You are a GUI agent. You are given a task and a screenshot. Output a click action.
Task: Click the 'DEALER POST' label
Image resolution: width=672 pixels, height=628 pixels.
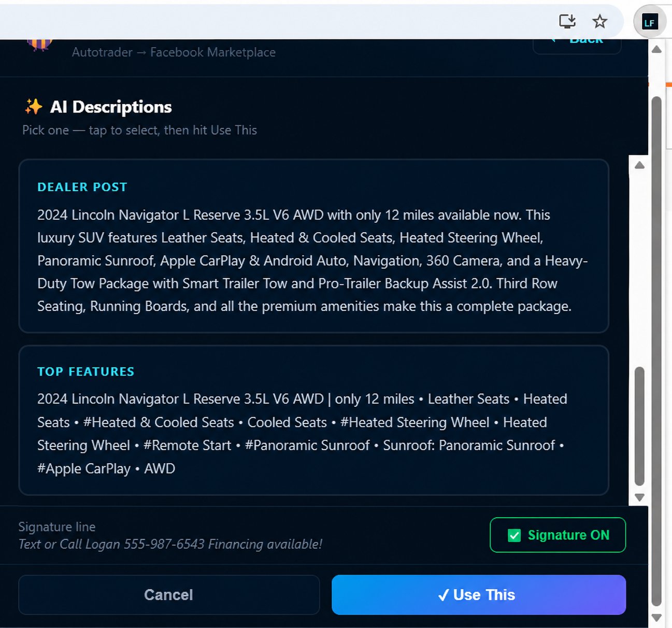click(82, 187)
